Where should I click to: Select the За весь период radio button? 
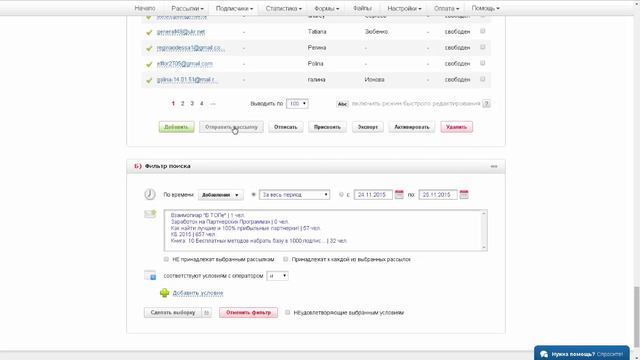click(253, 195)
